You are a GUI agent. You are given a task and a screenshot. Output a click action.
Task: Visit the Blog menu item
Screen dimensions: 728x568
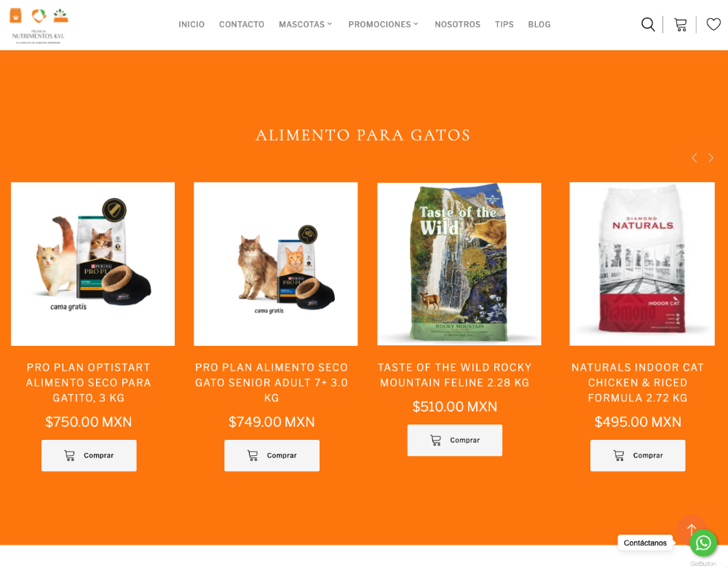[x=539, y=24]
